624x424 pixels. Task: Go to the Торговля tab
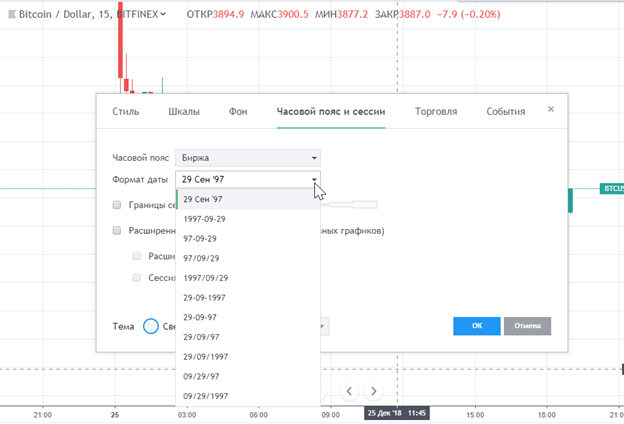(436, 111)
